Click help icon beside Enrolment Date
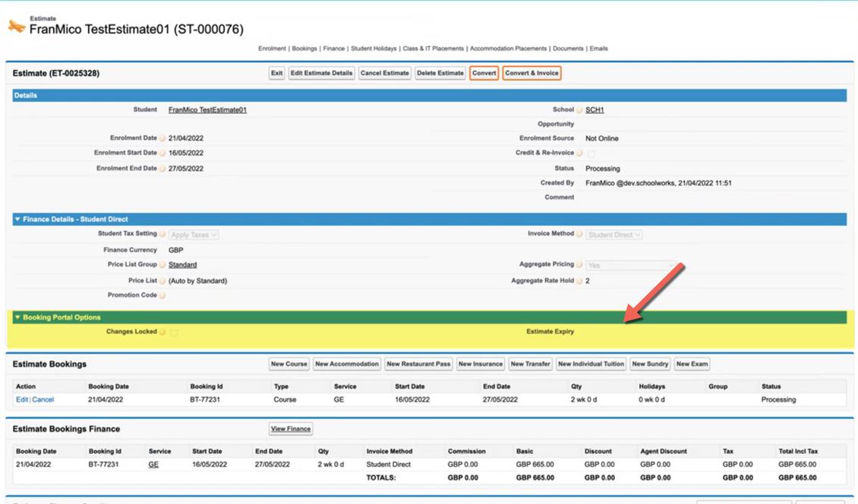The width and height of the screenshot is (858, 504). [162, 138]
